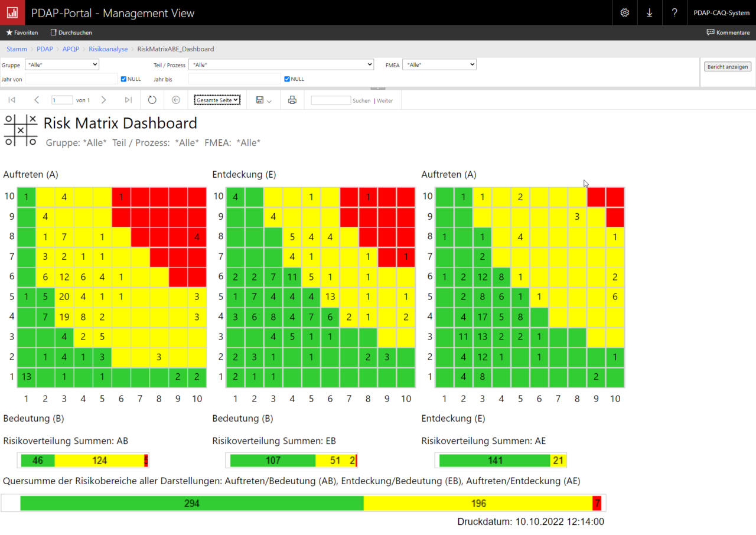Viewport: 756px width, 535px height.
Task: Click the print report icon
Action: click(292, 100)
